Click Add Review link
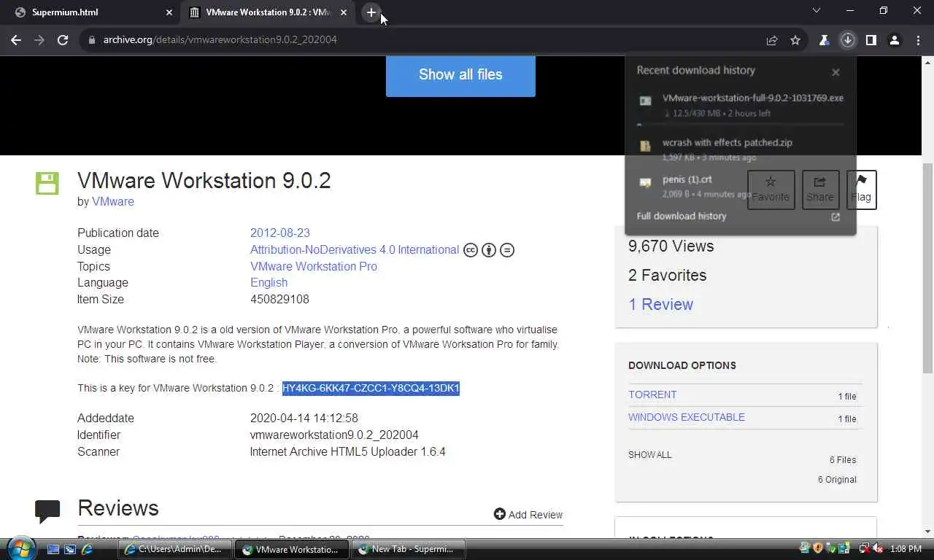This screenshot has height=560, width=934. coord(528,515)
